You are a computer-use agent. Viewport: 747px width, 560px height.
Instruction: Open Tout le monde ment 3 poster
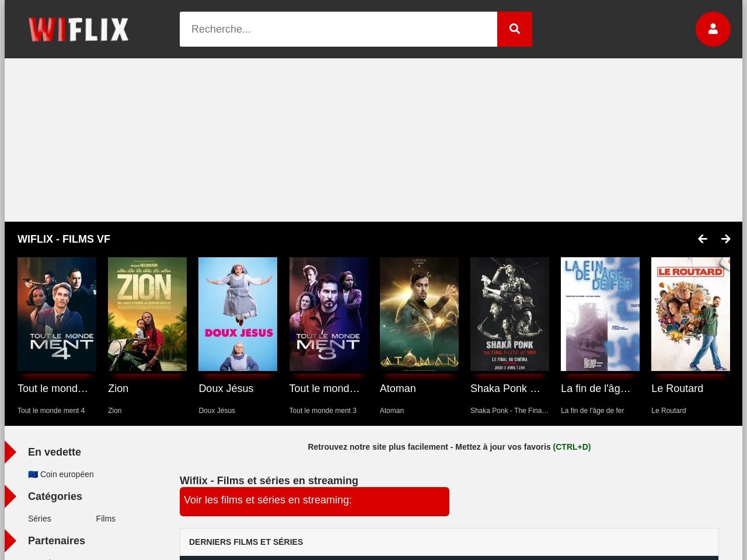pos(329,314)
